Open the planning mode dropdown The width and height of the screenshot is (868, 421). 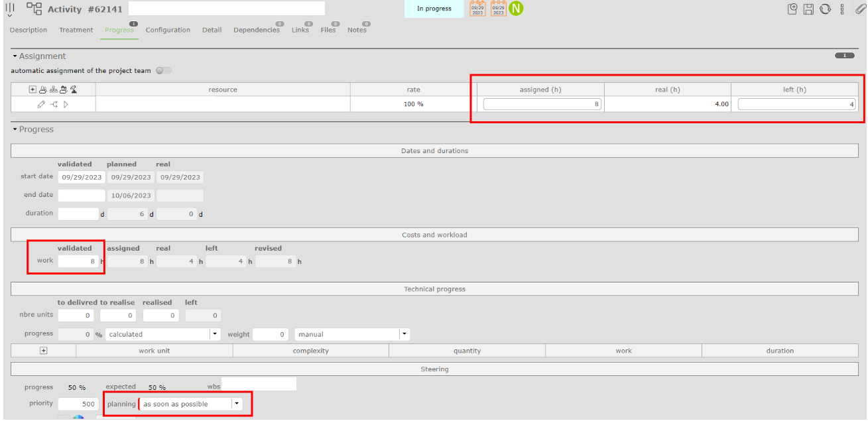coord(237,404)
